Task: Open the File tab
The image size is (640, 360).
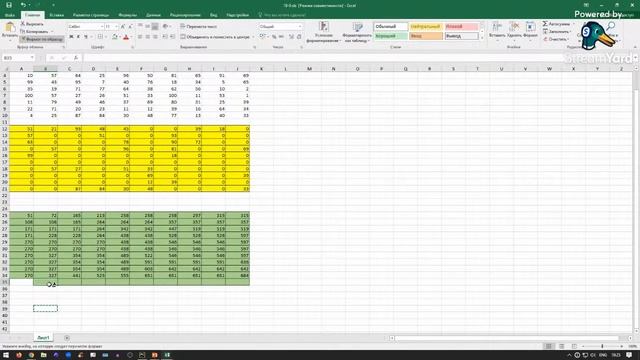Action: click(10, 15)
